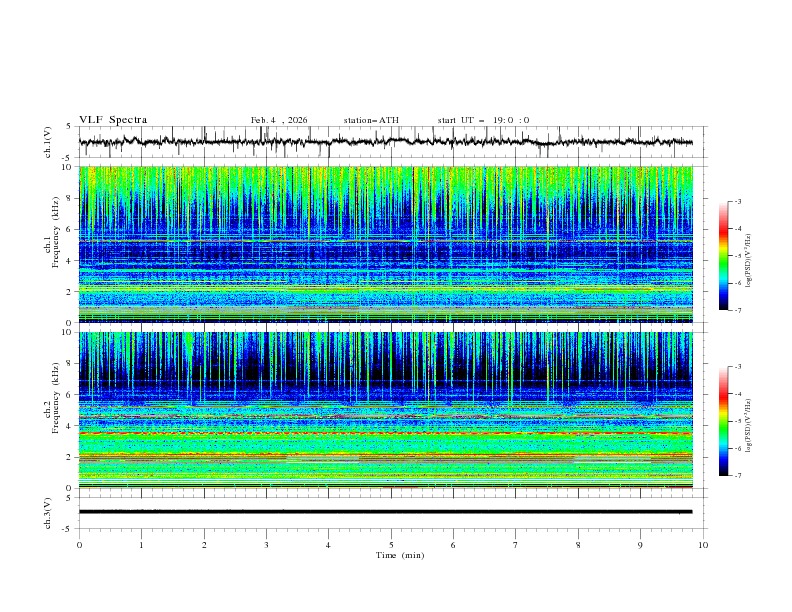This screenshot has width=792, height=612.
Task: Click the log(PSD) label beside ch.2 color bar
Action: 749,425
